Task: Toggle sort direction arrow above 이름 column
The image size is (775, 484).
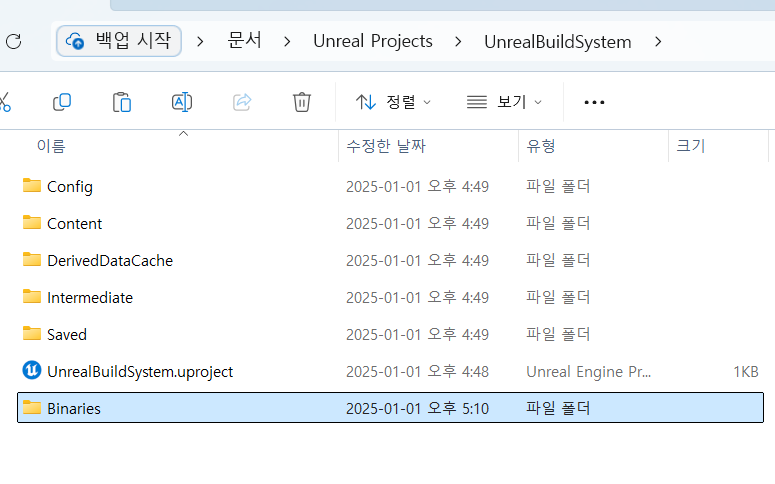Action: click(x=183, y=133)
